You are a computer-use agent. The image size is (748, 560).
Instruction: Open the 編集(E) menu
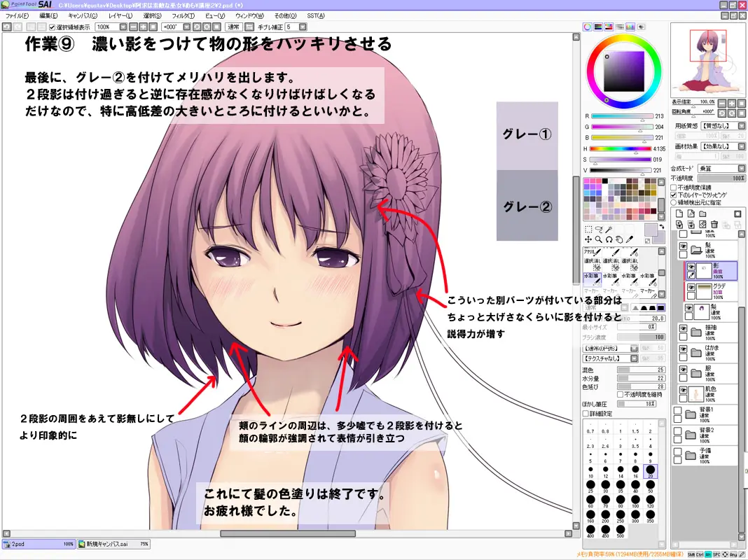click(48, 15)
